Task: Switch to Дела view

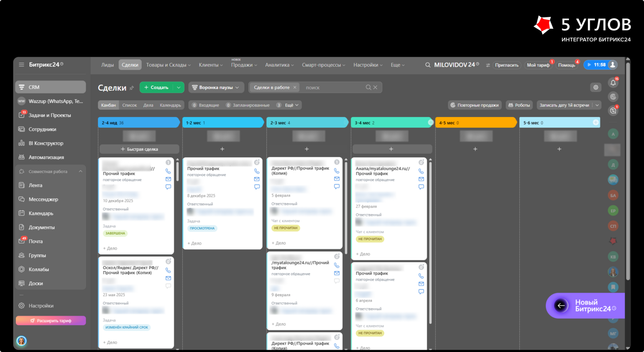Action: pos(148,105)
